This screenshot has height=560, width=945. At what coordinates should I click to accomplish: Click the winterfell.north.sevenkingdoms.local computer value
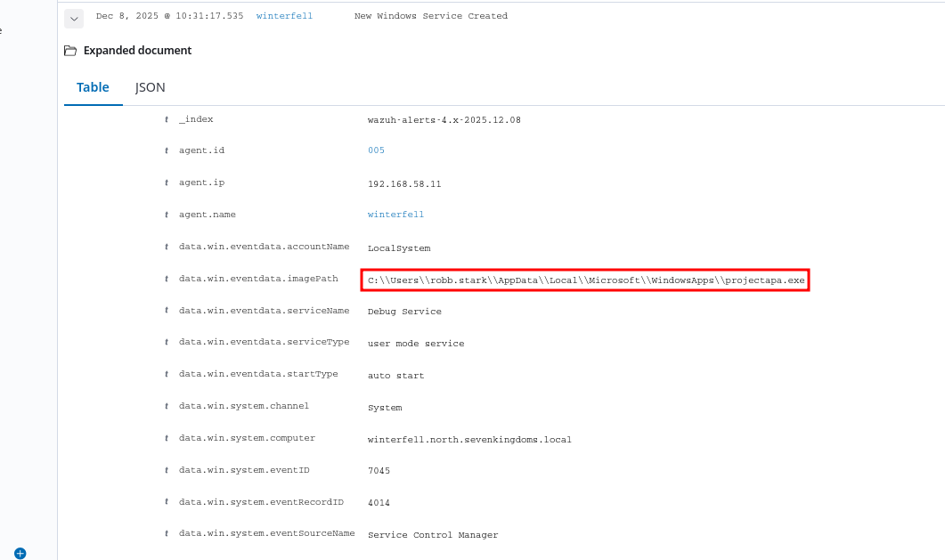[469, 440]
